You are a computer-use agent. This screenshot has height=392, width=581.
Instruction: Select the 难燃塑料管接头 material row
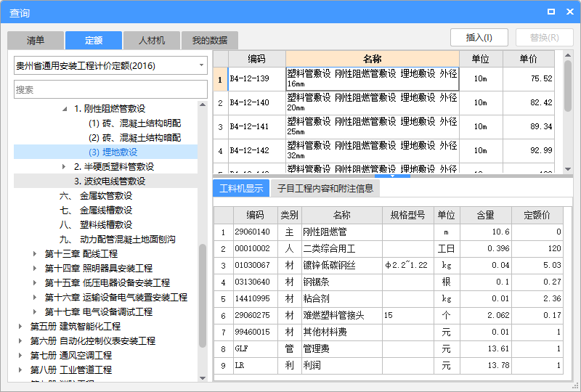[389, 316]
